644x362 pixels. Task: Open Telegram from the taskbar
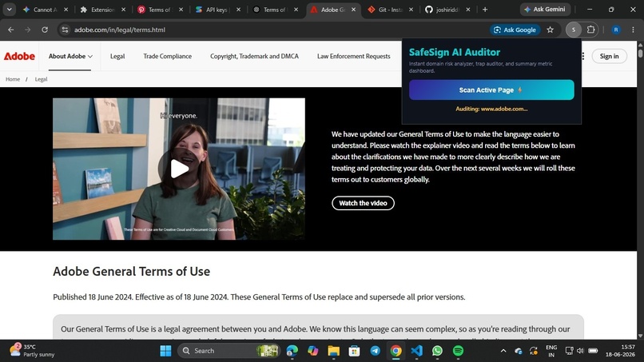click(375, 351)
